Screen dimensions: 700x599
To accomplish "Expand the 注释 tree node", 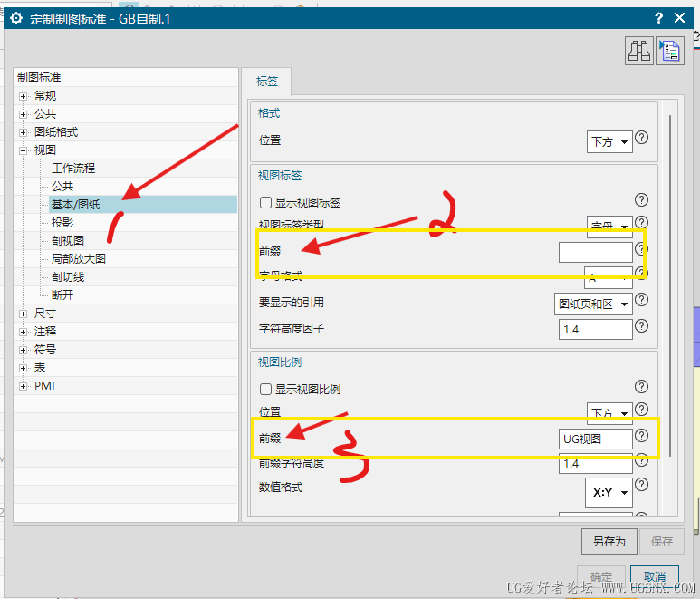I will click(x=23, y=332).
